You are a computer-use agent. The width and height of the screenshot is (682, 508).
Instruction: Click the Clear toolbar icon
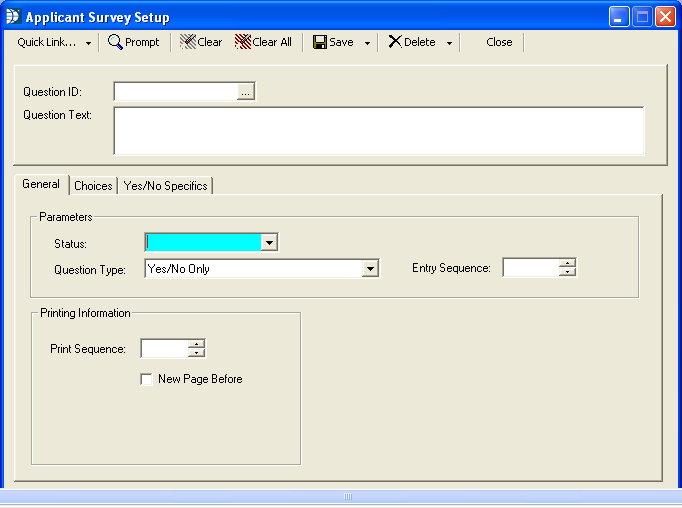click(x=188, y=42)
